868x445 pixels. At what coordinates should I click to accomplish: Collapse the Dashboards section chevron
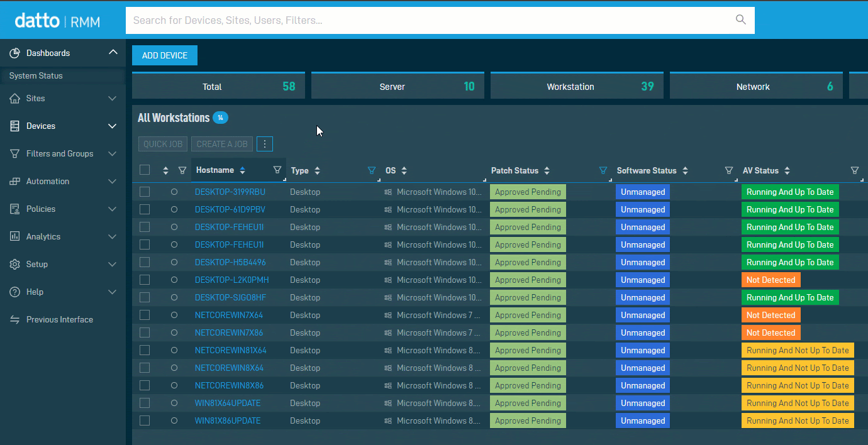113,52
